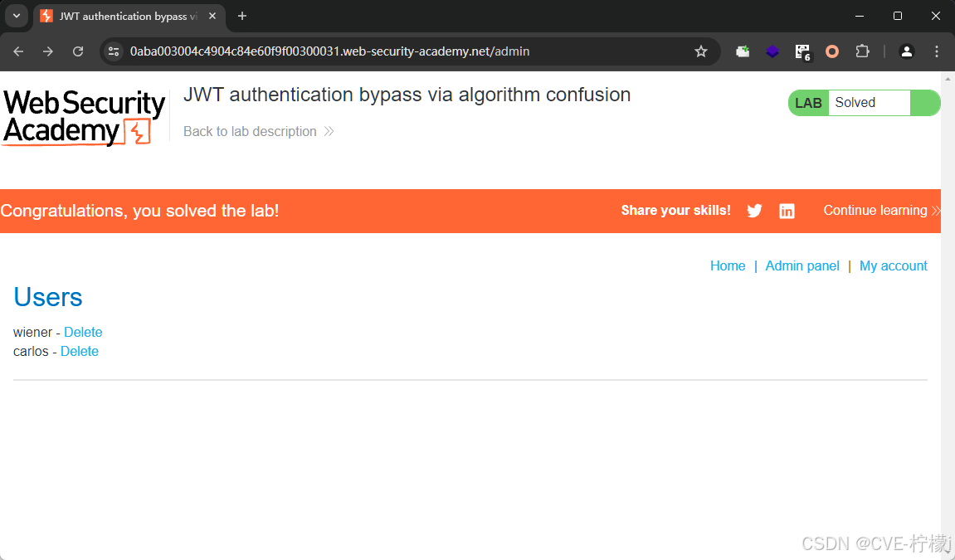Open the My account link

point(894,266)
